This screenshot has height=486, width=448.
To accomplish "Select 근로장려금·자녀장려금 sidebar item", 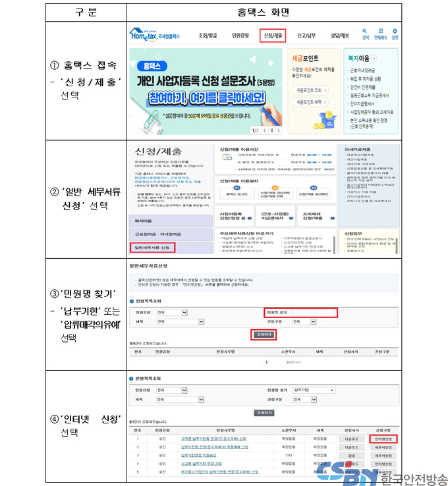I will (x=171, y=234).
